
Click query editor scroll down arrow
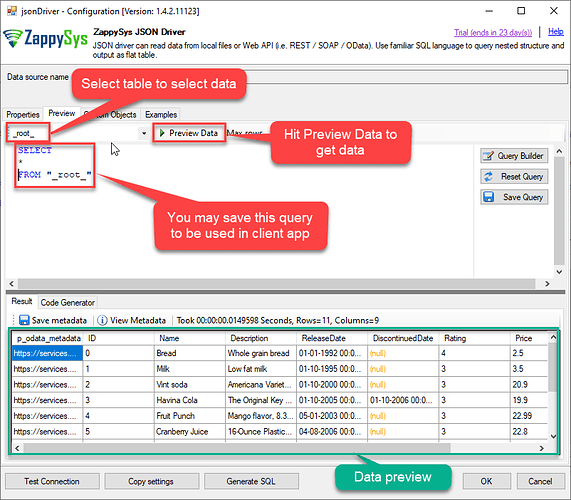point(559,272)
